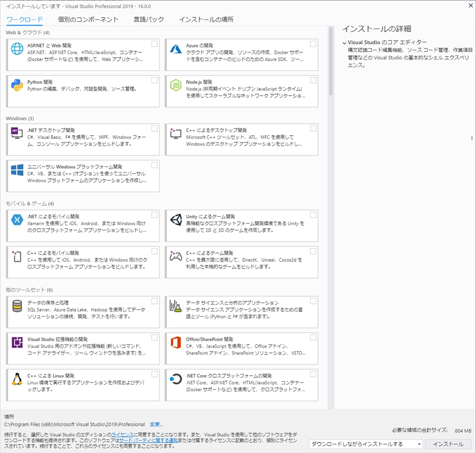Screen dimensions: 476x453
Task: Click the インストール button
Action: tap(448, 444)
